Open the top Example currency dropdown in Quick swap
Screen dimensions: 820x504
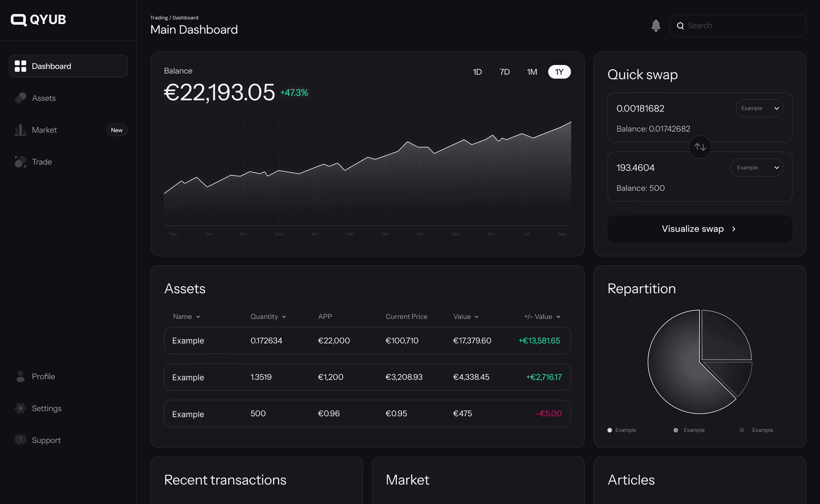point(759,108)
